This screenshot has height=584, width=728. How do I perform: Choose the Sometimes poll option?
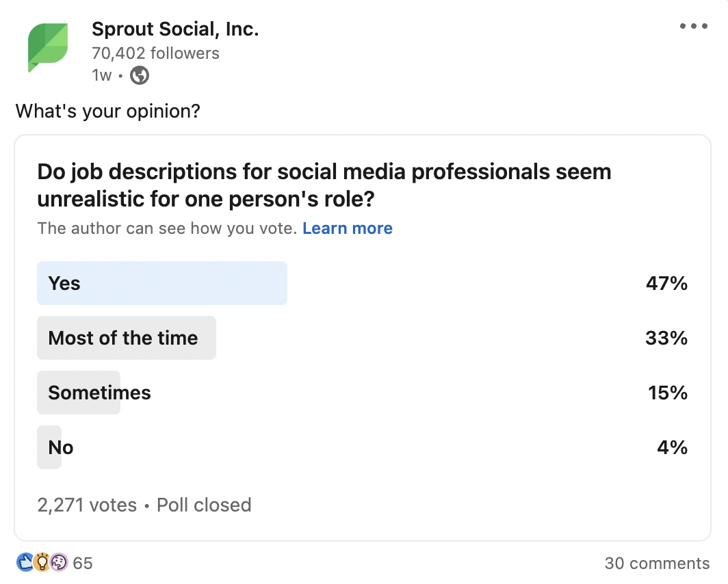[x=99, y=393]
